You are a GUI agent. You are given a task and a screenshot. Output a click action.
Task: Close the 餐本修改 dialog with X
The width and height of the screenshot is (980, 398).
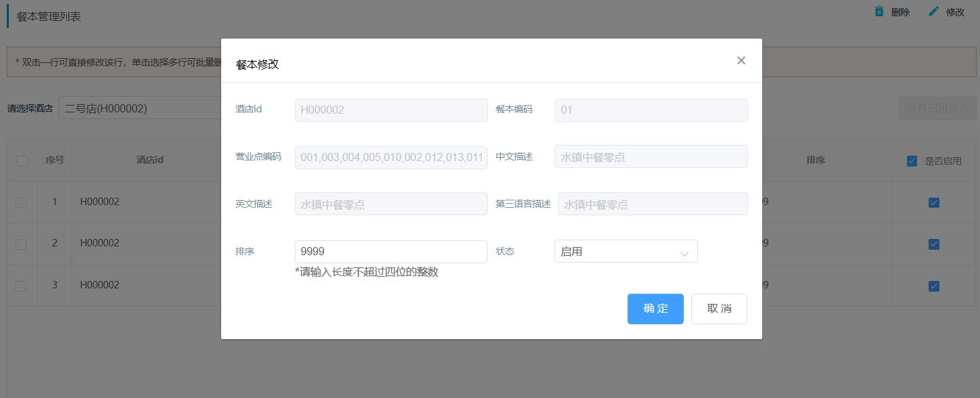(x=741, y=60)
